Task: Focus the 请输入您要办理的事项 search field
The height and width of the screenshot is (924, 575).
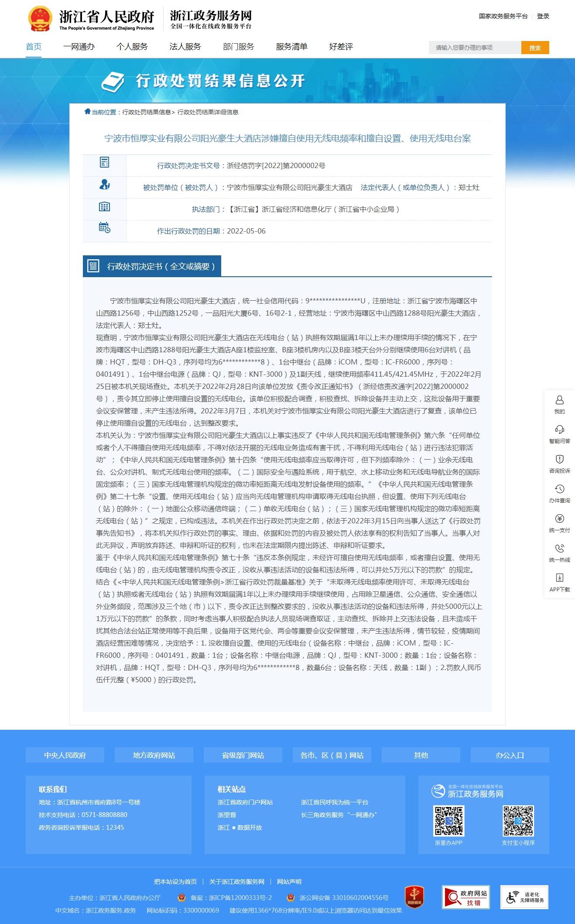Action: point(475,48)
